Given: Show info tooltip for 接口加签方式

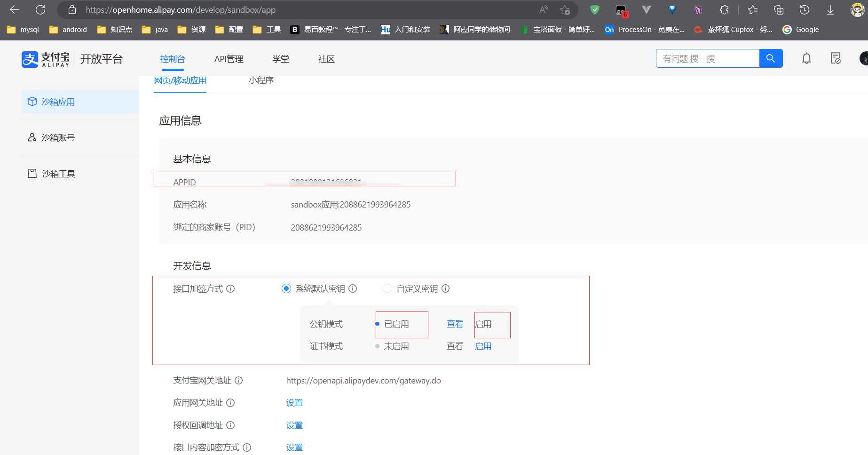Looking at the screenshot, I should 230,289.
